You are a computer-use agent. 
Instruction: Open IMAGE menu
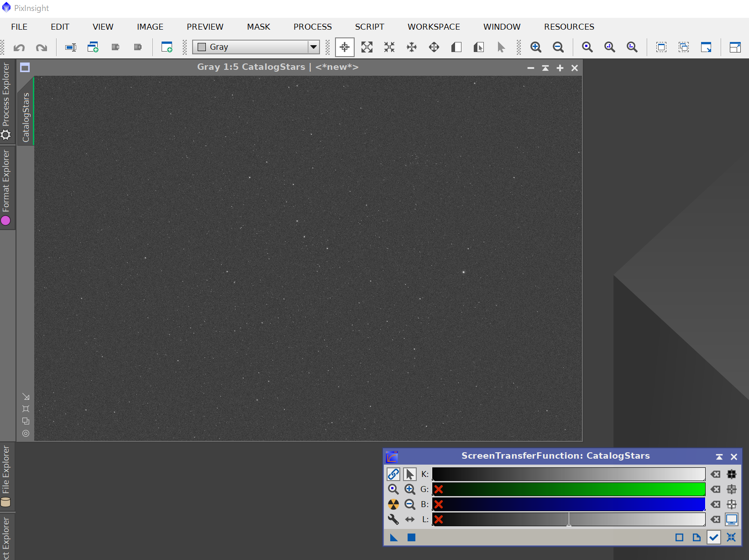pos(150,27)
